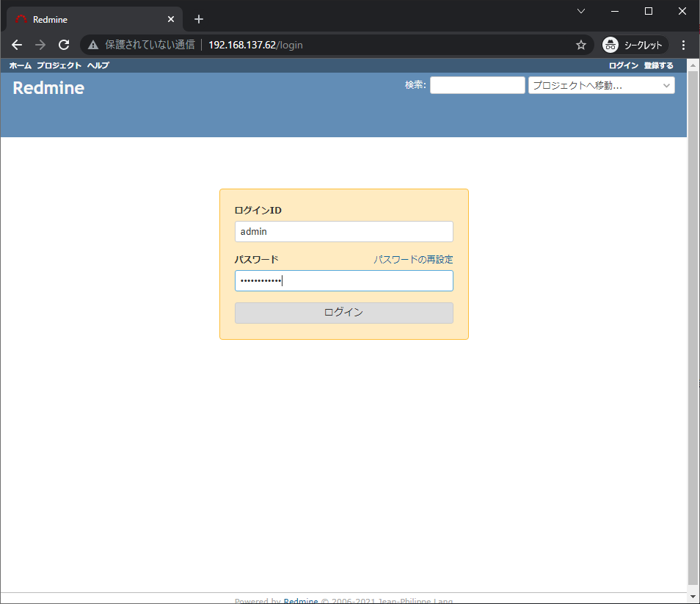Click inside the 検索 search box
Viewport: 700px width, 604px height.
coord(476,84)
